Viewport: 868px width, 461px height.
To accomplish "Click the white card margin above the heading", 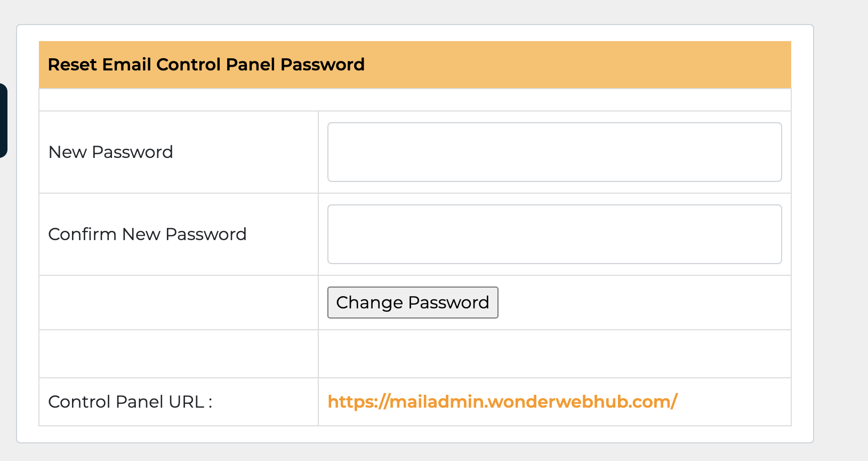I will pos(415,33).
